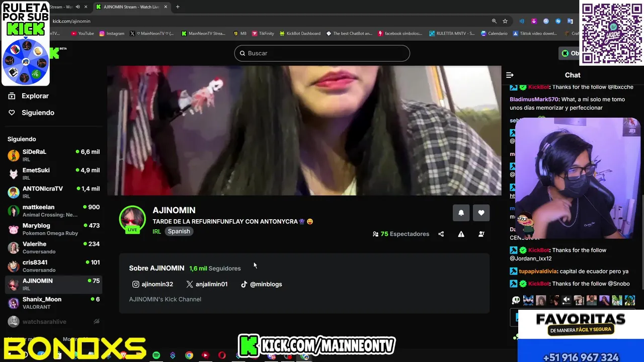Screen dimensions: 644x362
Task: Click tupapivaldivia username in chat
Action: click(538, 271)
